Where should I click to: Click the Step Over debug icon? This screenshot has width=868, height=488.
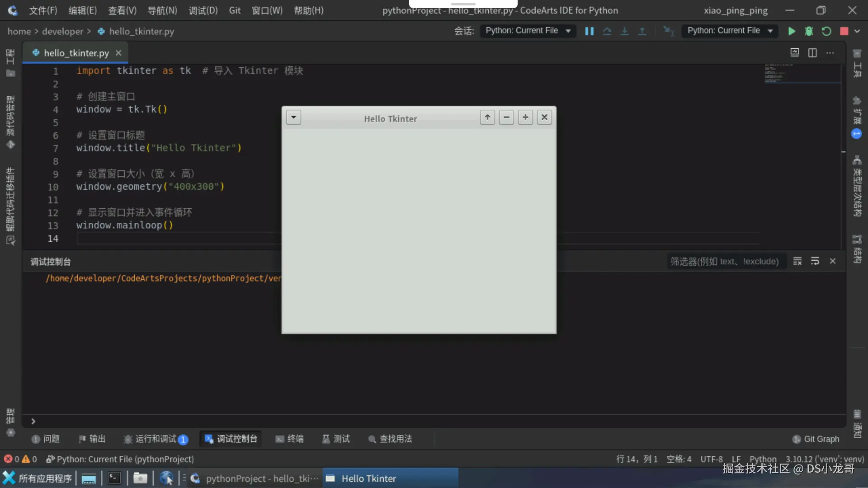click(x=607, y=31)
